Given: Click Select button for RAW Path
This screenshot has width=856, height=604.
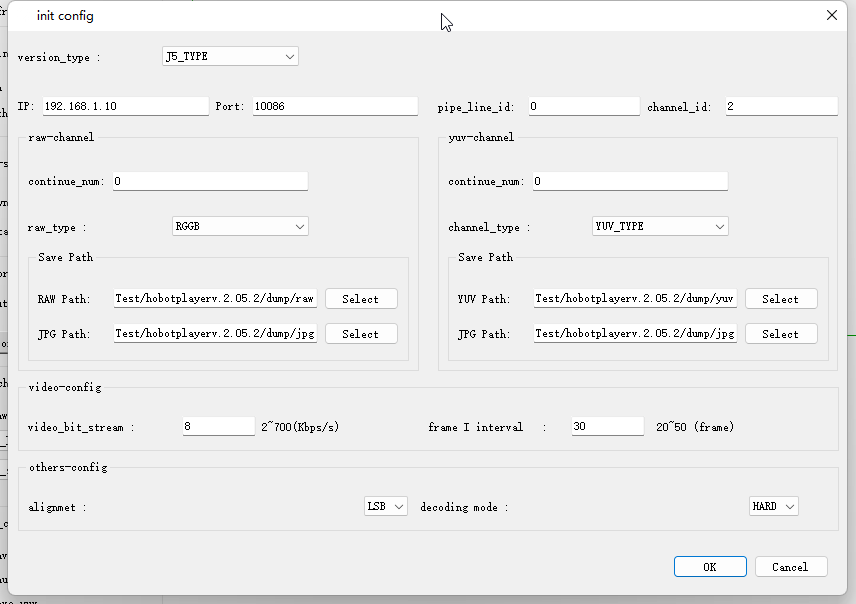Looking at the screenshot, I should point(361,299).
